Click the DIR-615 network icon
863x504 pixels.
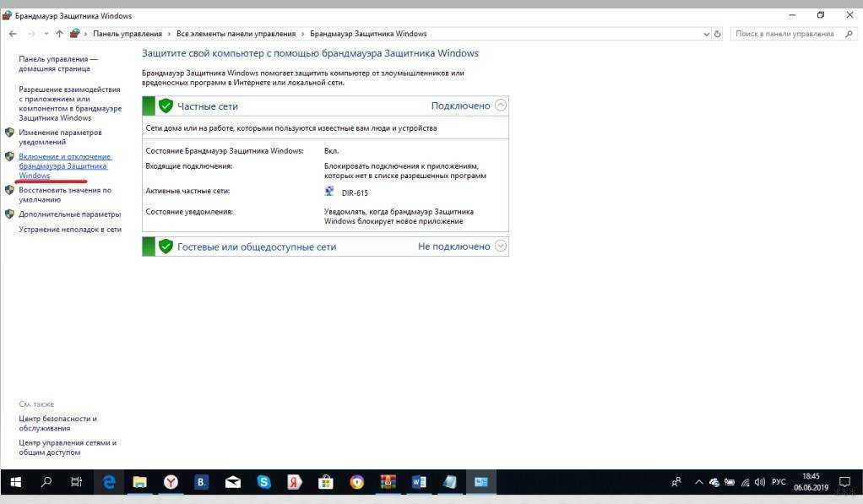329,192
